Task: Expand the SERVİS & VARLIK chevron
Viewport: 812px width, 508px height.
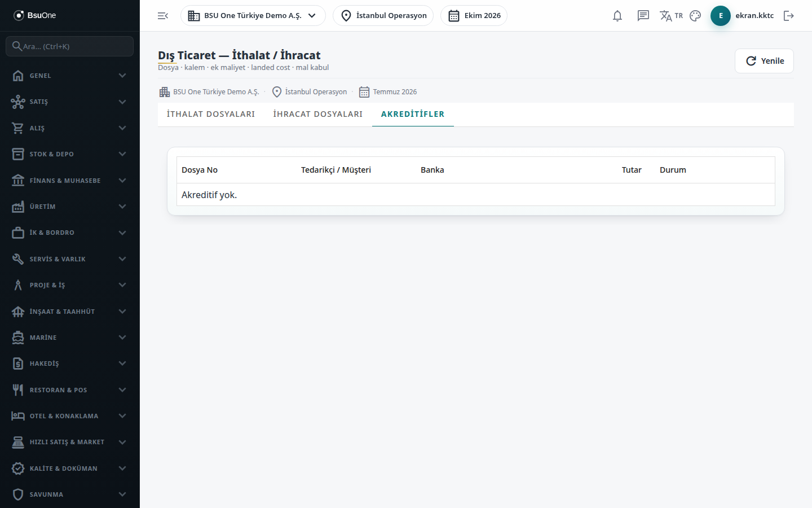Action: tap(122, 259)
